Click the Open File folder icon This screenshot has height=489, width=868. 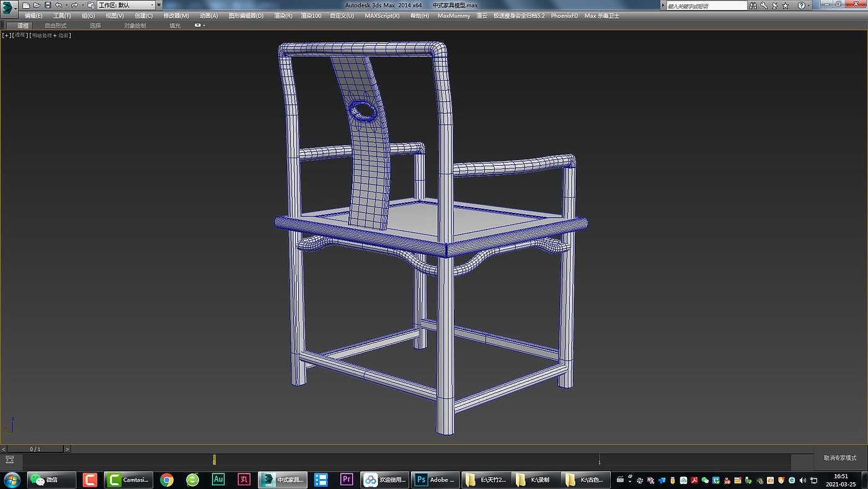37,5
